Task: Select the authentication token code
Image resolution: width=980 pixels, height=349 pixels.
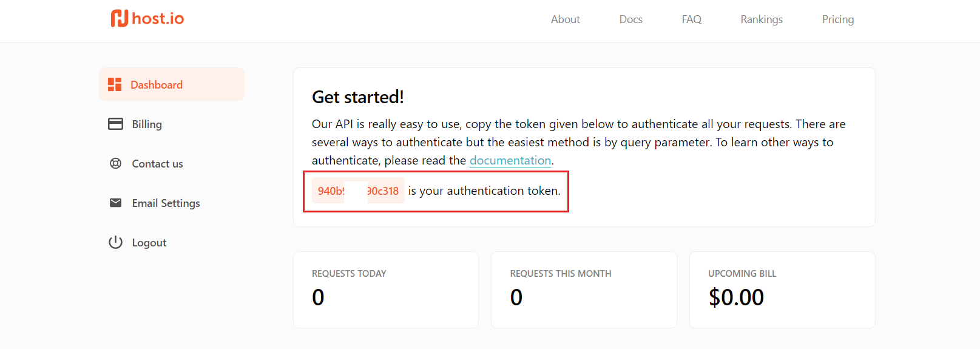Action: (358, 191)
